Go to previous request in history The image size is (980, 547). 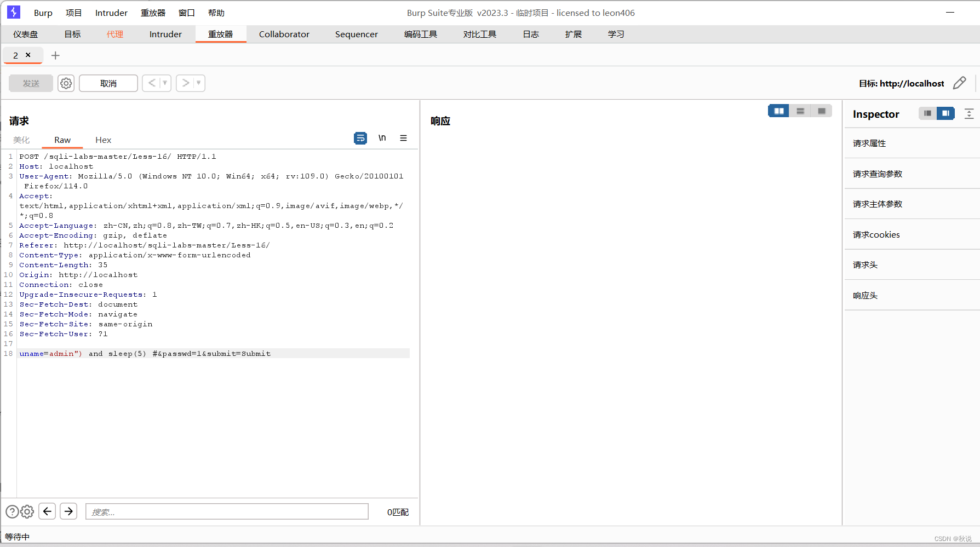tap(152, 83)
